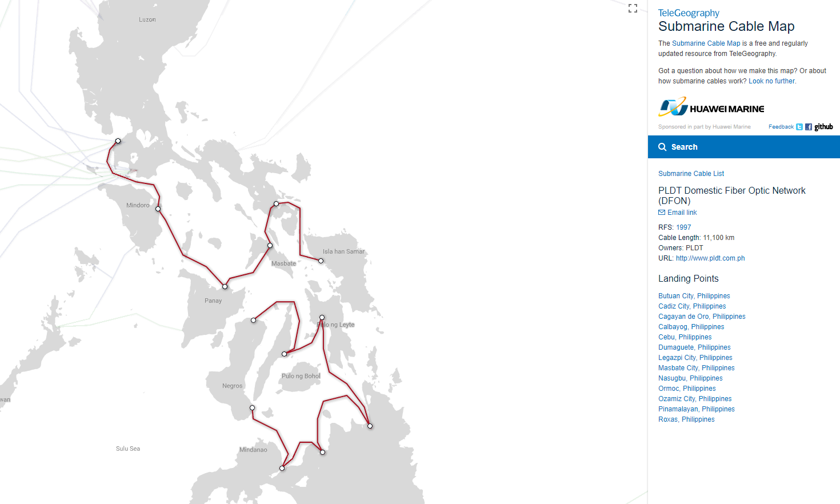Open the TeleGeography header link
This screenshot has height=504, width=840.
coord(689,13)
